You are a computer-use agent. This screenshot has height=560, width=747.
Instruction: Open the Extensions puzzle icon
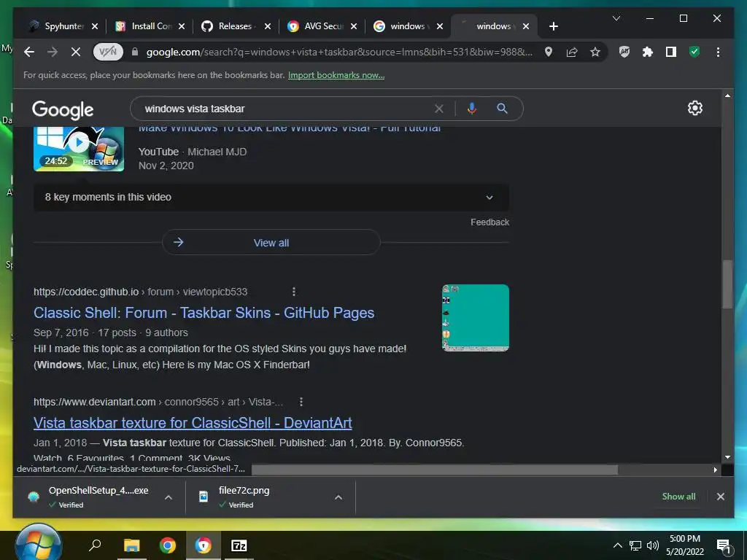point(648,52)
